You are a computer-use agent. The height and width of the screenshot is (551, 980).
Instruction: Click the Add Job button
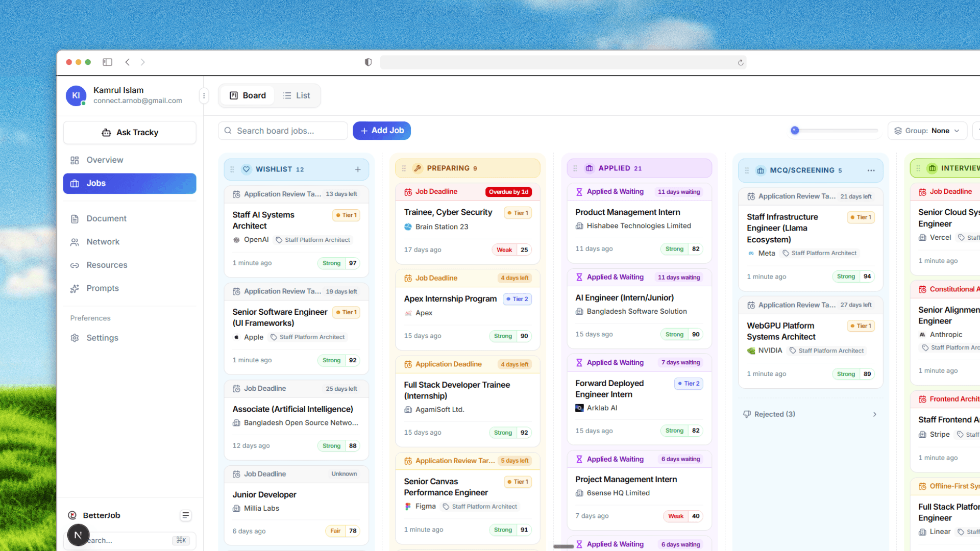382,131
